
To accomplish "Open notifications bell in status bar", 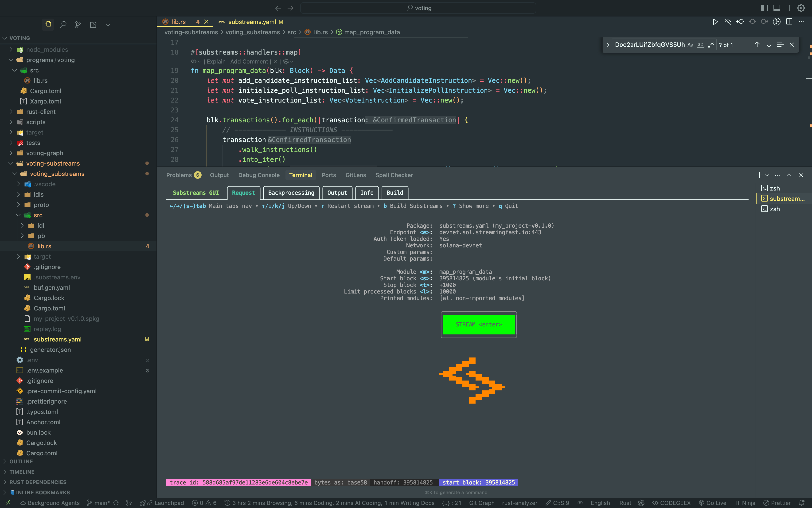I will (802, 503).
